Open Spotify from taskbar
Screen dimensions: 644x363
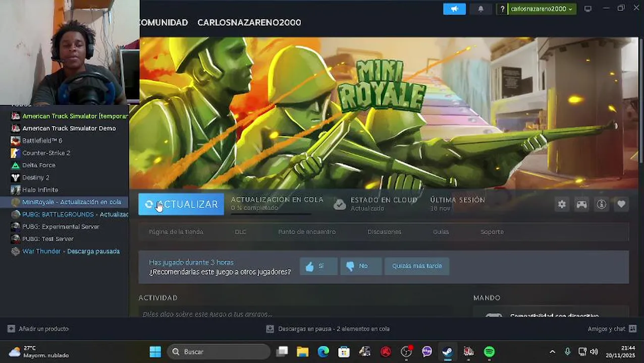(x=489, y=351)
